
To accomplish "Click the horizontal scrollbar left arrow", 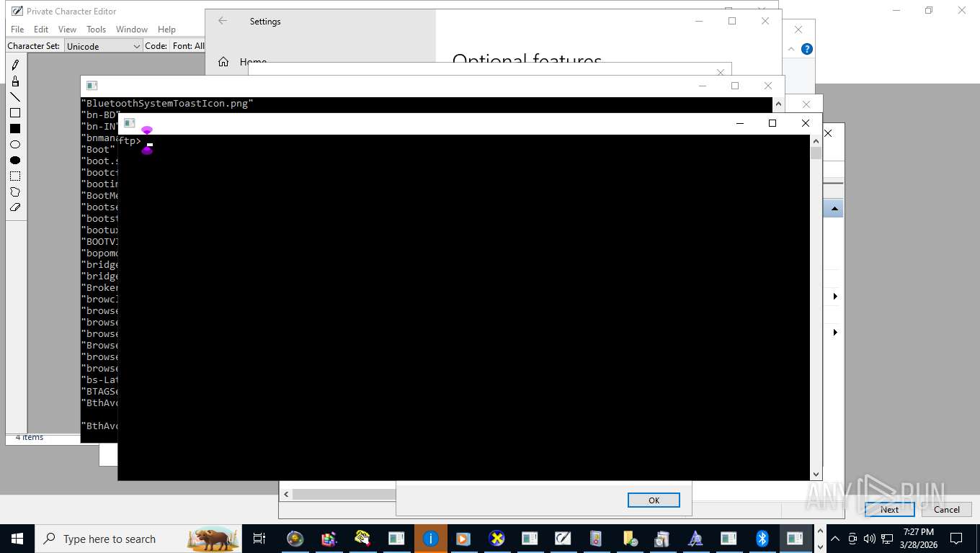I will 286,495.
